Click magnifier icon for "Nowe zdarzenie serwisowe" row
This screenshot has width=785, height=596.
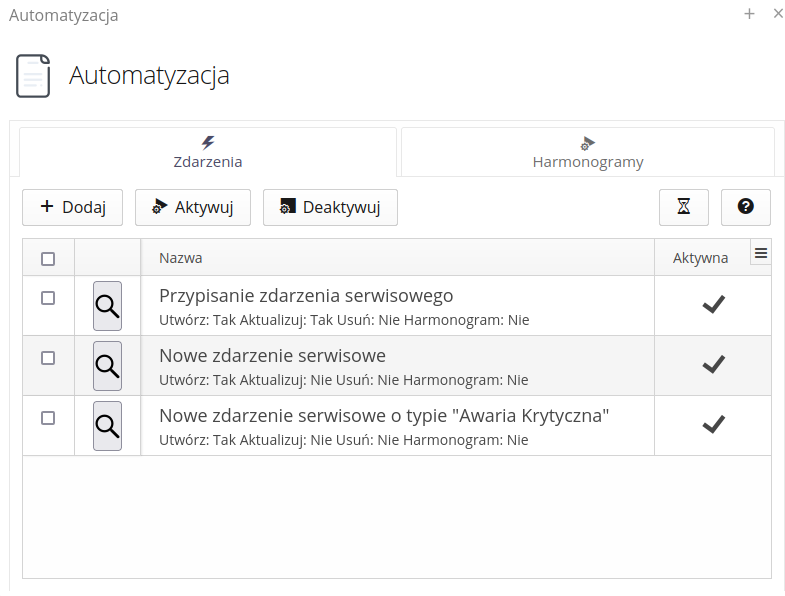[107, 366]
